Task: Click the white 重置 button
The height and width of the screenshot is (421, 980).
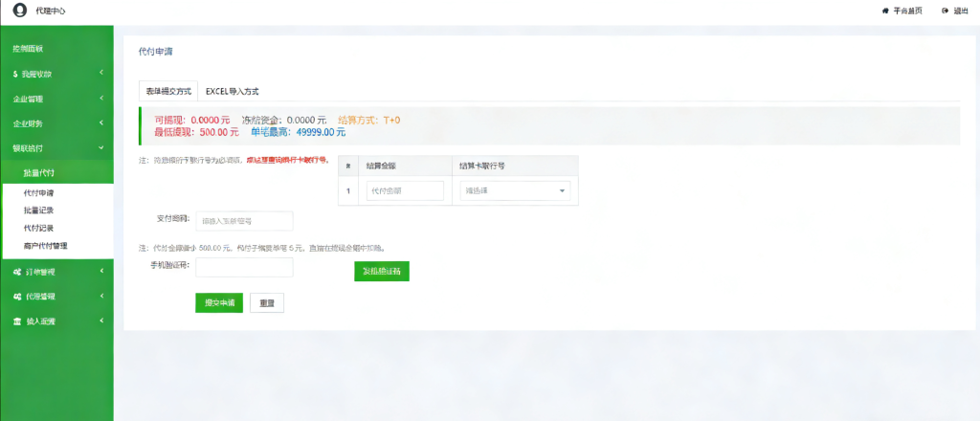Action: (267, 302)
